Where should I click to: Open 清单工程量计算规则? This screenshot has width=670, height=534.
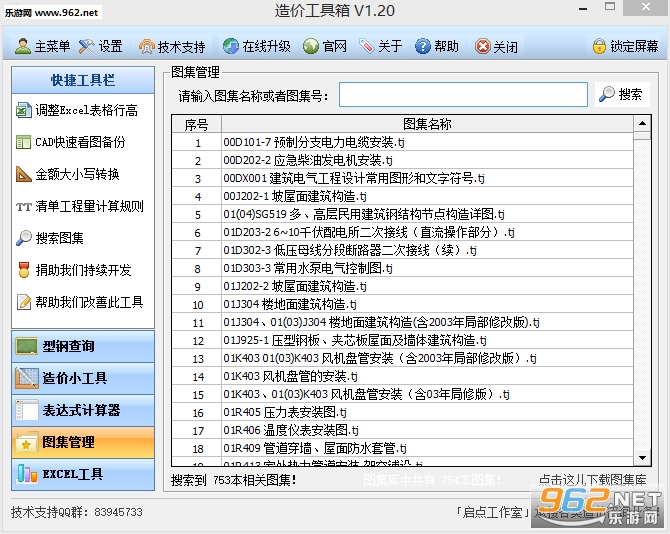click(80, 206)
